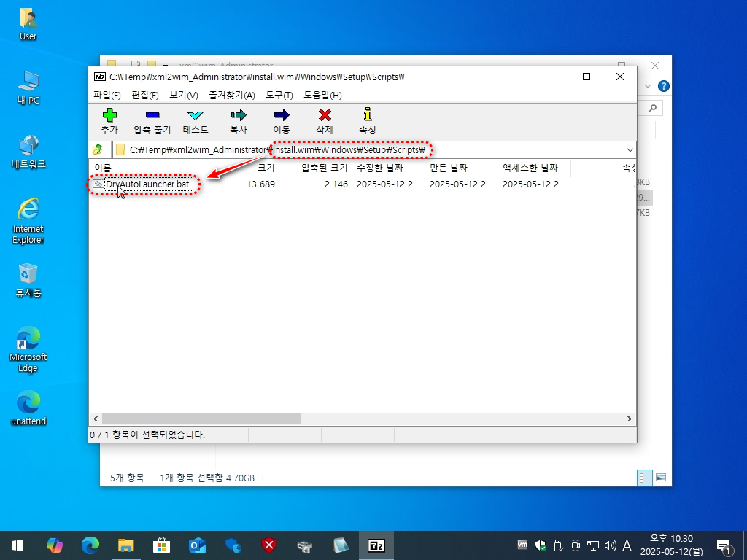Click the compressed size value 2 146
Image resolution: width=747 pixels, height=560 pixels.
point(336,184)
